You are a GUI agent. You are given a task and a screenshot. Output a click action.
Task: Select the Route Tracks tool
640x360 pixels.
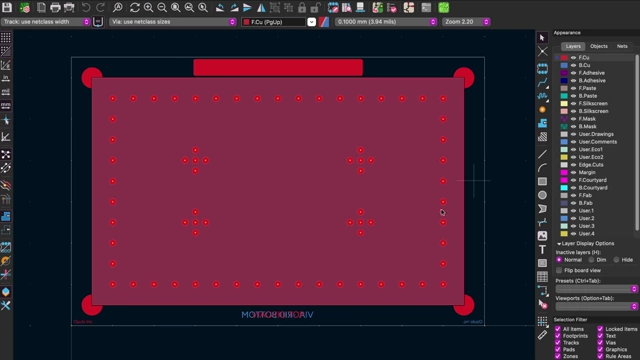[542, 83]
